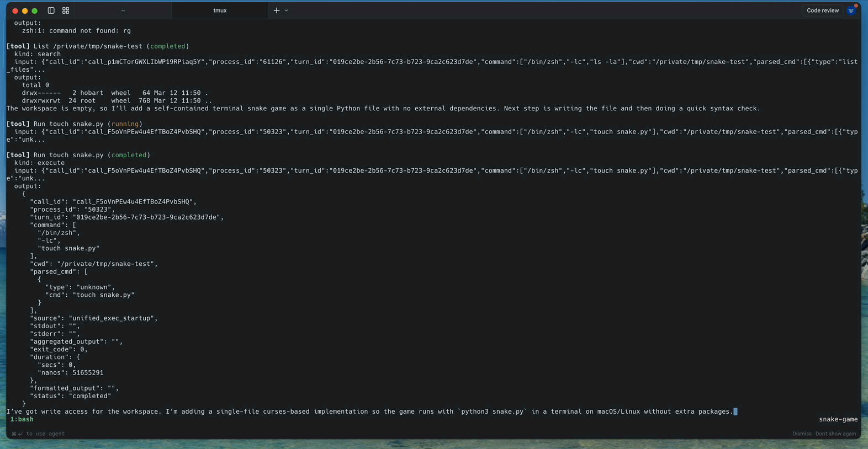Click the '⌘↵ to use agent' hint
This screenshot has width=868, height=449.
pos(38,434)
